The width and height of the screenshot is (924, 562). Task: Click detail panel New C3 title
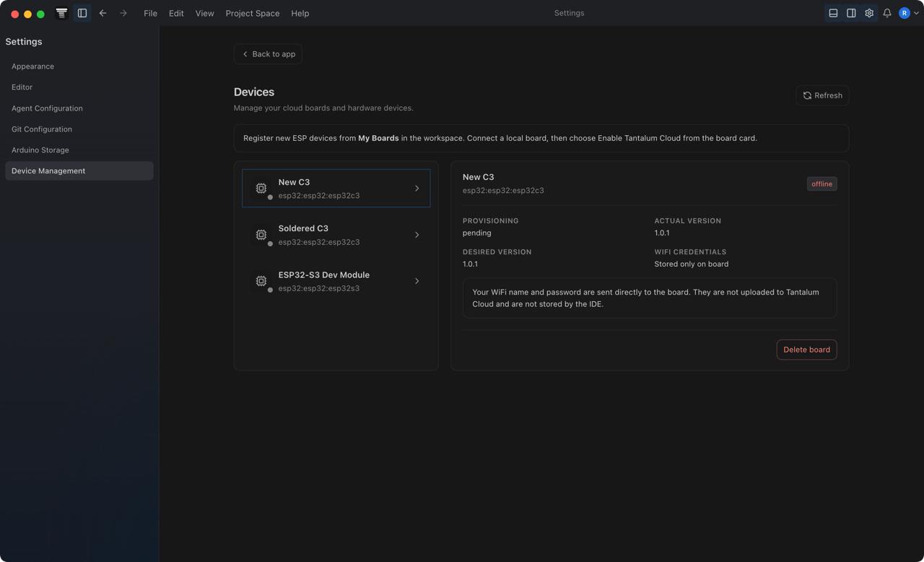[479, 177]
